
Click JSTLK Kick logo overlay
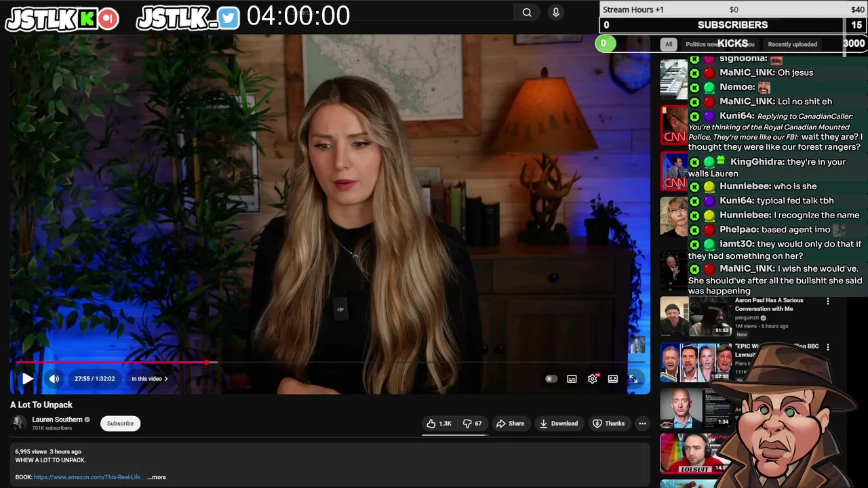pyautogui.click(x=62, y=19)
